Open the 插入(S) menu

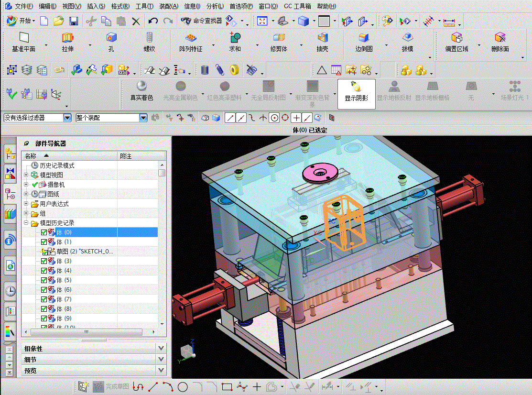(96, 6)
